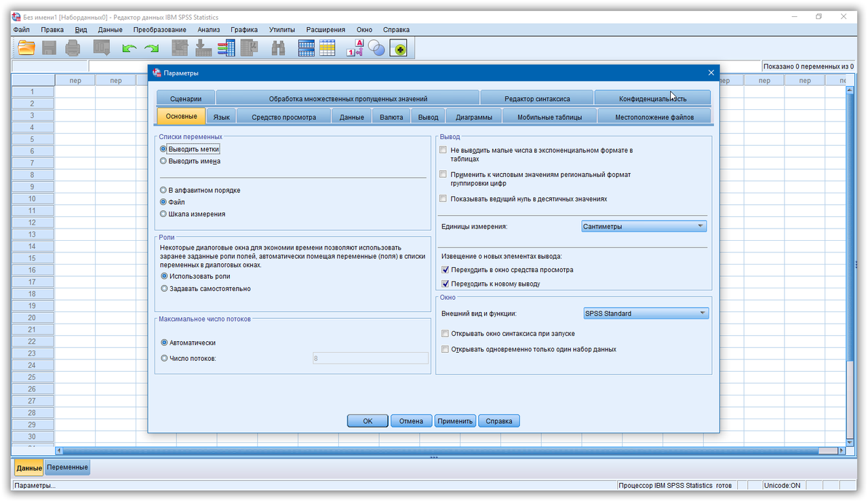The image size is (868, 502).
Task: Click the Применить button
Action: pyautogui.click(x=455, y=421)
